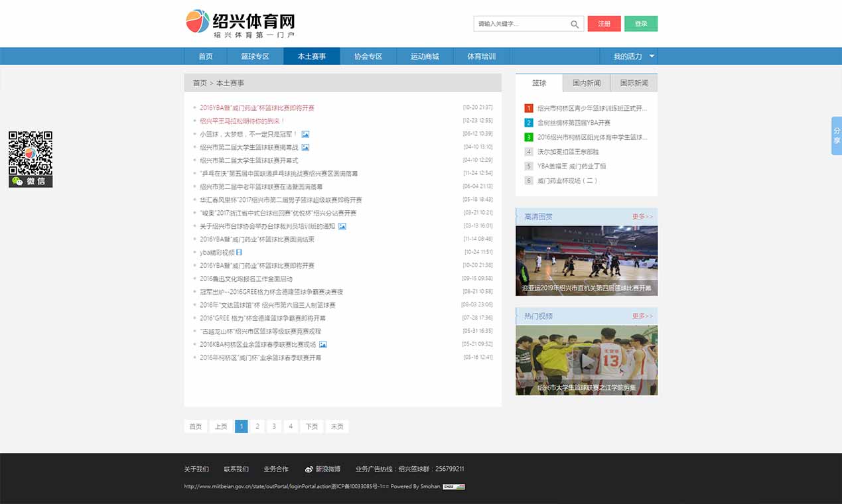This screenshot has width=842, height=504.
Task: Click the 微信 label under the QR code
Action: 31,181
